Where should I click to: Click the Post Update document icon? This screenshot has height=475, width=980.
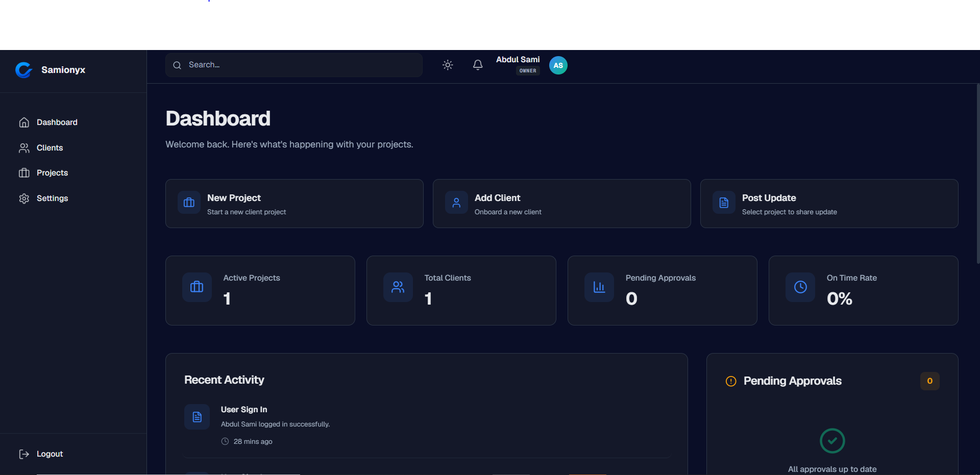click(724, 203)
